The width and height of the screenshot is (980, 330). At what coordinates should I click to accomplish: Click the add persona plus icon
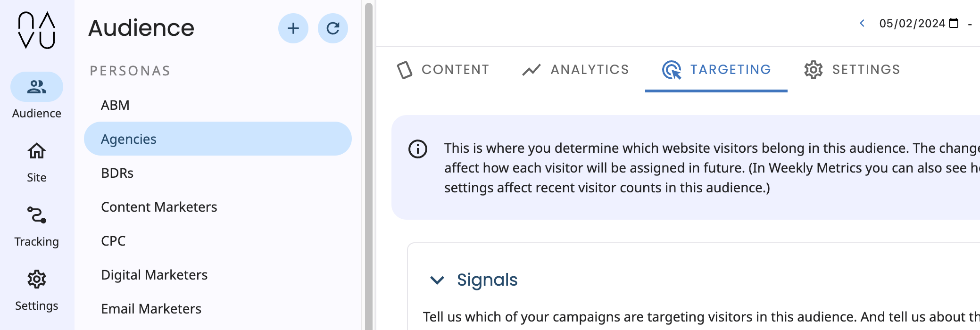click(293, 28)
